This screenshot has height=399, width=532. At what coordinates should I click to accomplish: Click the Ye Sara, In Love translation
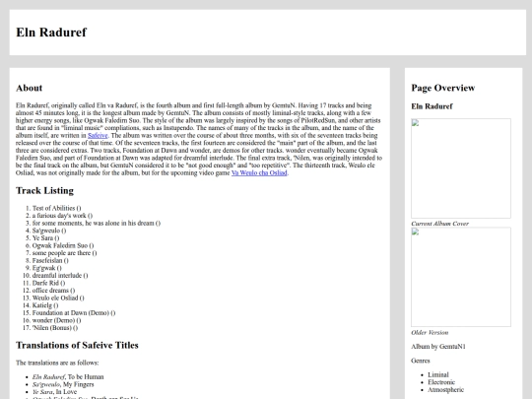click(x=54, y=391)
